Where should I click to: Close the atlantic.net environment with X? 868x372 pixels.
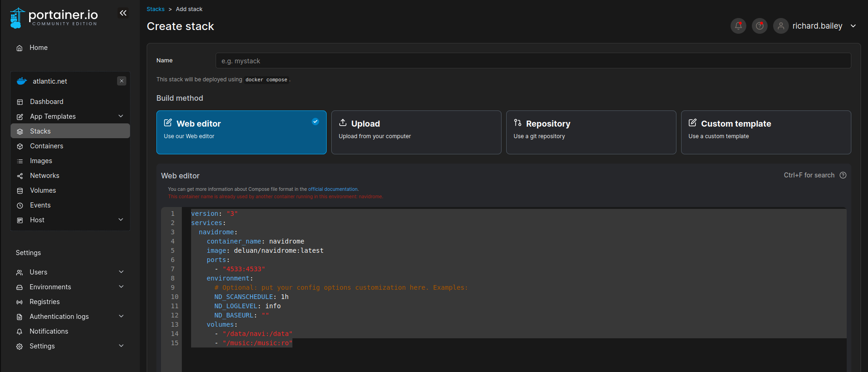point(122,81)
